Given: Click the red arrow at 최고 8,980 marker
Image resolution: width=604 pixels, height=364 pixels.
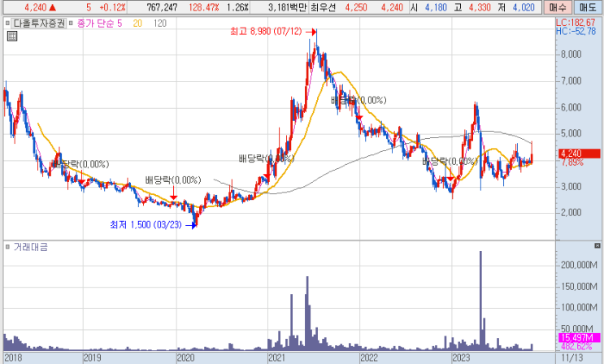Looking at the screenshot, I should point(311,32).
